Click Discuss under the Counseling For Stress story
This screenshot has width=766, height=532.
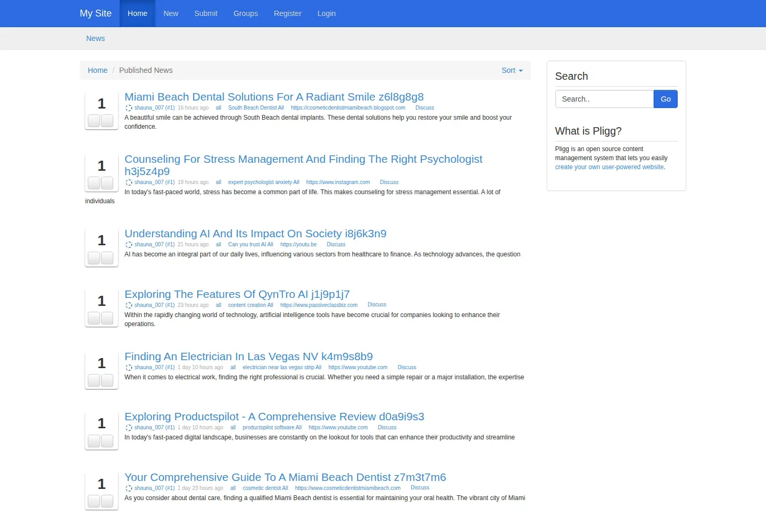[389, 182]
